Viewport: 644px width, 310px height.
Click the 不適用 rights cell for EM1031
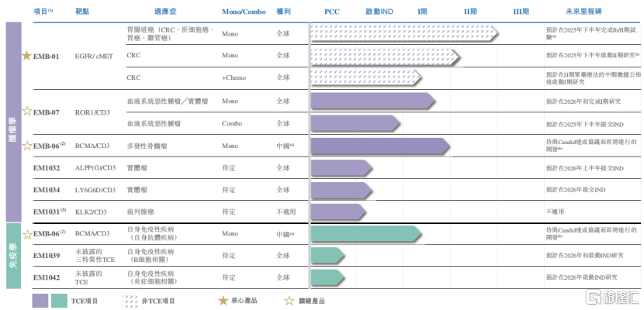click(286, 212)
